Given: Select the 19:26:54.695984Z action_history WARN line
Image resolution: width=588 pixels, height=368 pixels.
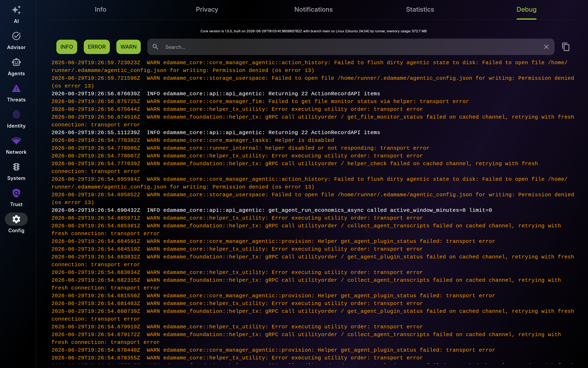Looking at the screenshot, I should (x=310, y=183).
